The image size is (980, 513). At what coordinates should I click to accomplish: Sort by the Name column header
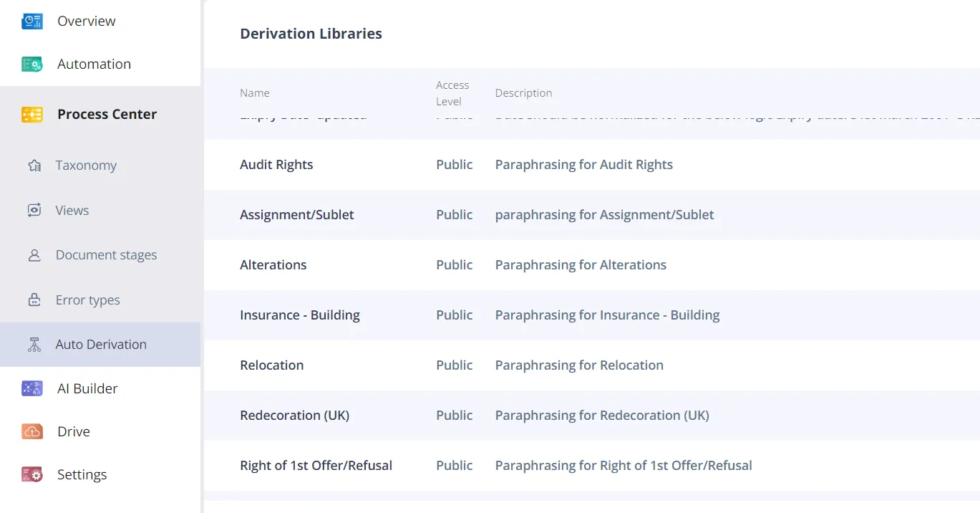(x=255, y=93)
